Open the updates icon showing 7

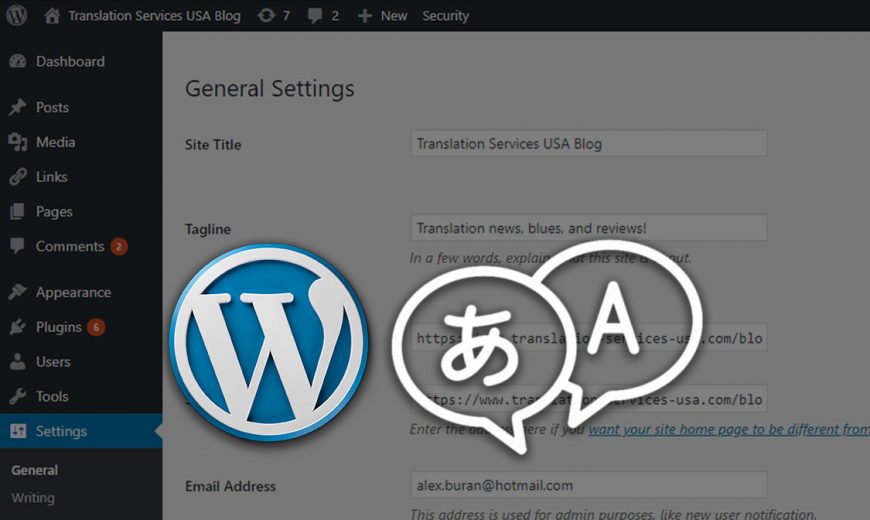[266, 16]
